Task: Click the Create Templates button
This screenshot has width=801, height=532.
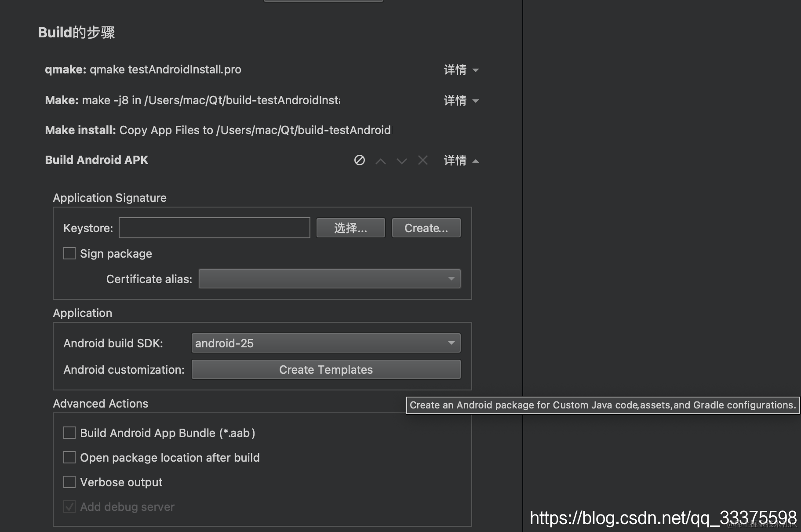Action: tap(326, 369)
